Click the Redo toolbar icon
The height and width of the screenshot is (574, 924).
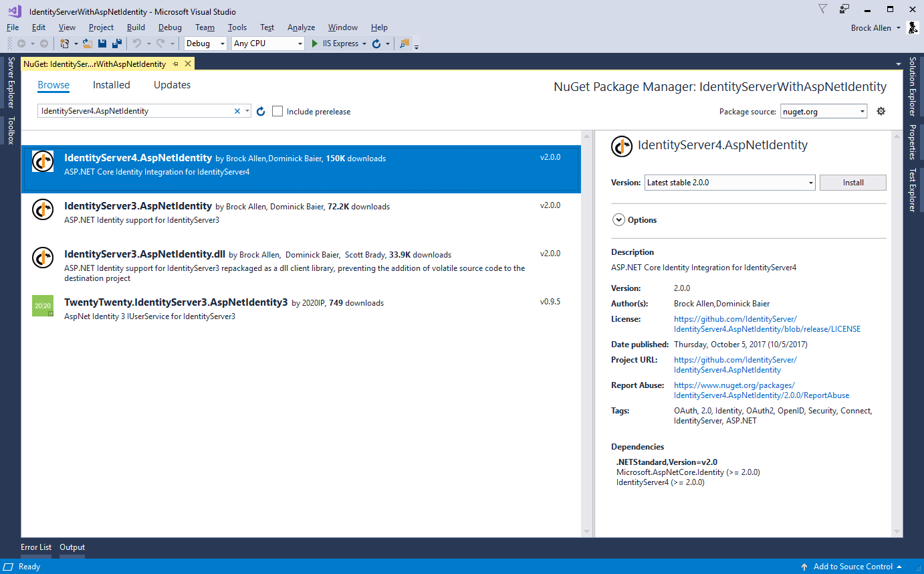[x=160, y=43]
